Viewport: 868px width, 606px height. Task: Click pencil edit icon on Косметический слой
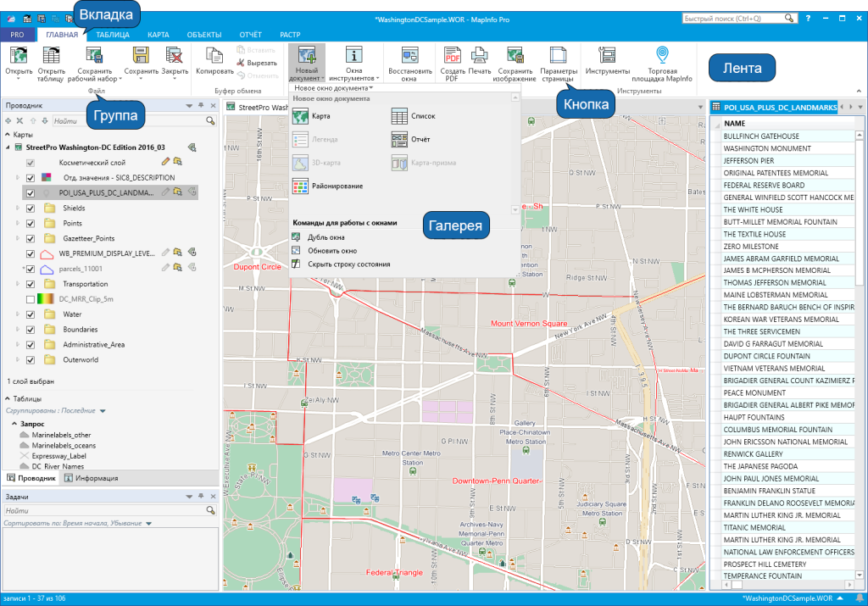coord(165,162)
